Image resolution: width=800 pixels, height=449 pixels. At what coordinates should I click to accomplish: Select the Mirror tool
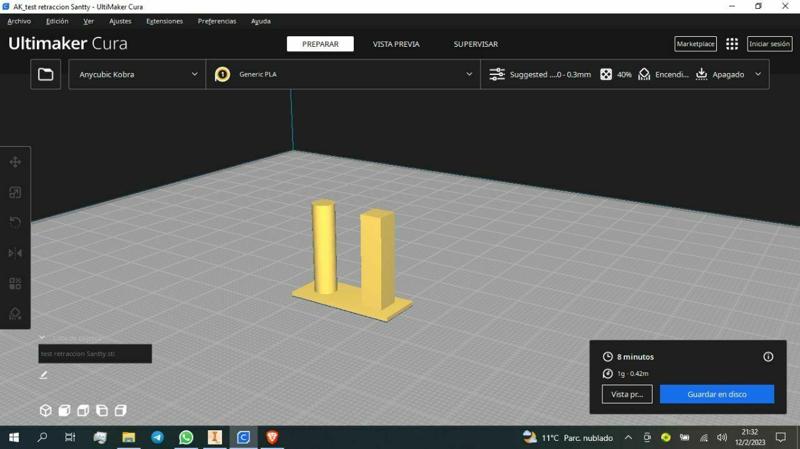15,253
